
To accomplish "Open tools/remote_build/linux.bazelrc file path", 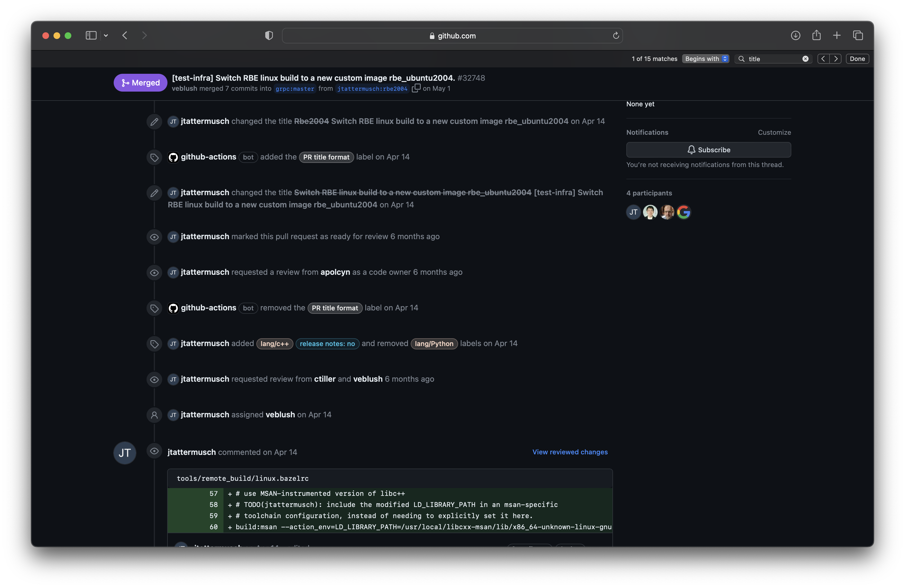I will 243,478.
